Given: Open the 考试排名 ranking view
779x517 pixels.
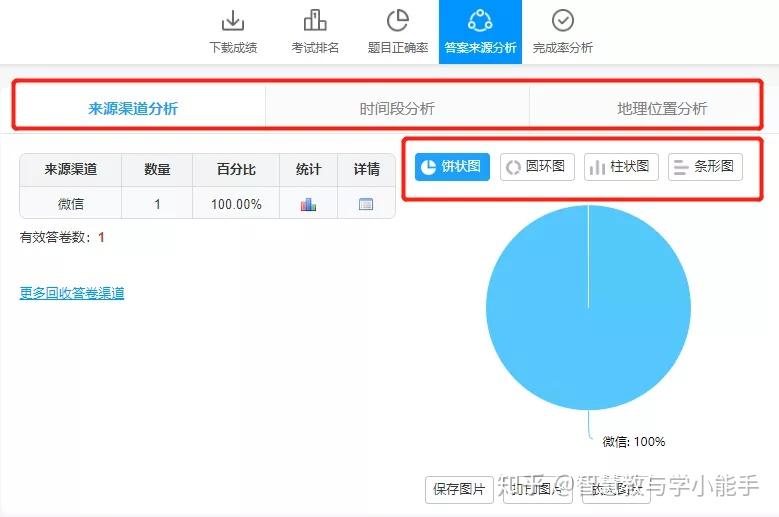Looking at the screenshot, I should [315, 32].
